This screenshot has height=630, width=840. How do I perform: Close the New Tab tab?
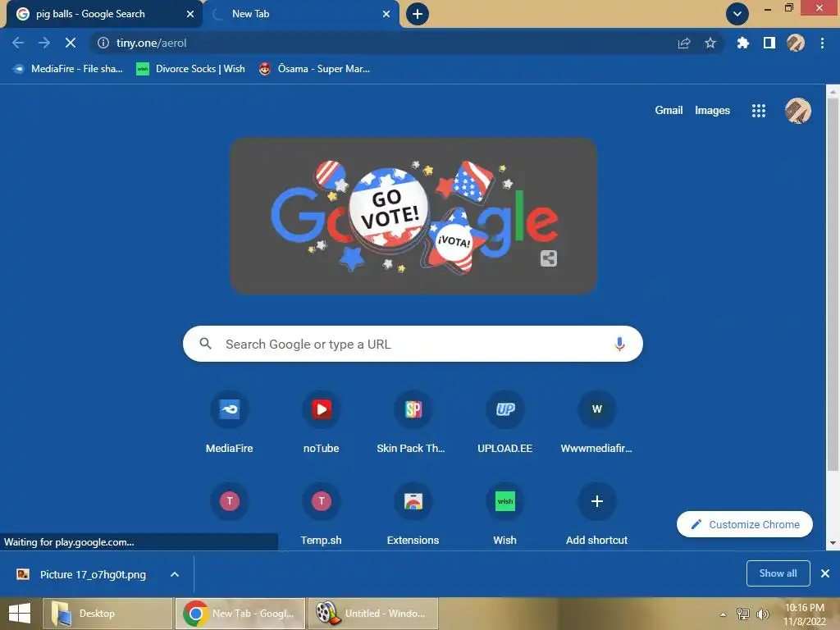386,14
